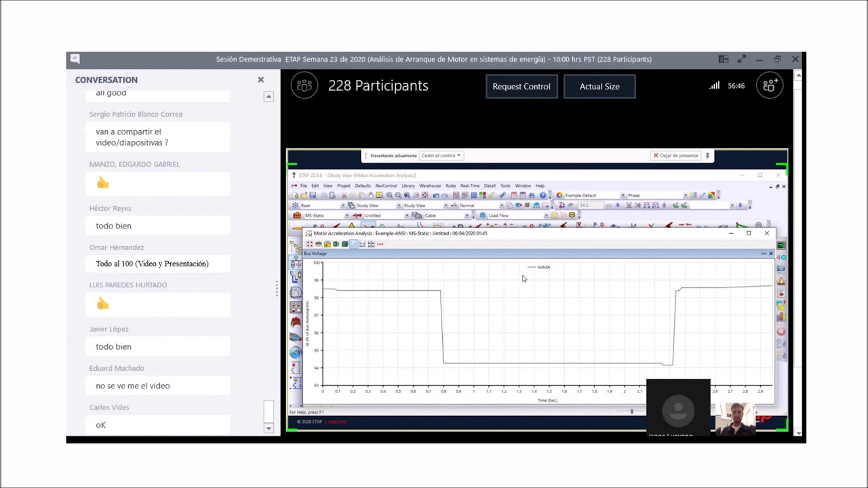Viewport: 868px width, 488px height.
Task: Click the Excel export icon in plot toolbar
Action: pos(336,244)
